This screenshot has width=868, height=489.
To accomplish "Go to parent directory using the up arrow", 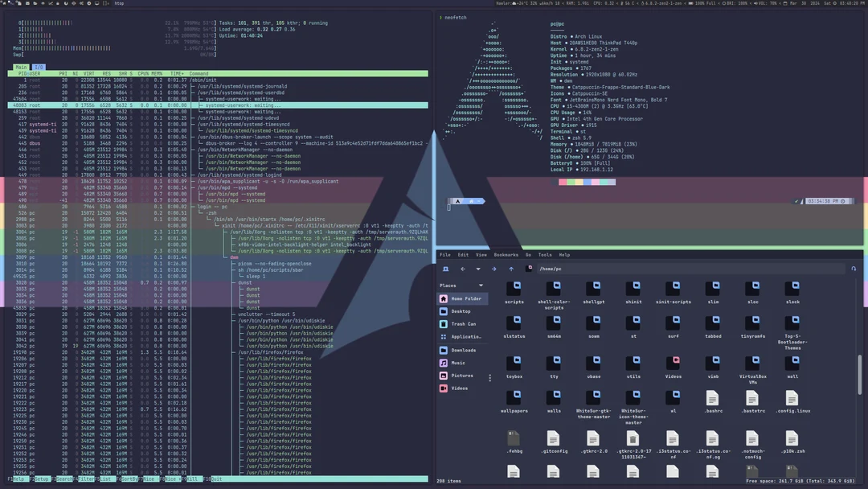I will click(x=511, y=268).
